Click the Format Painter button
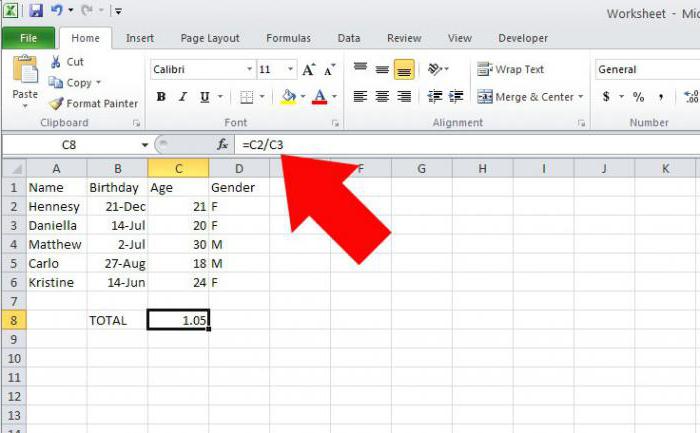Screen dimensions: 700x433 pyautogui.click(x=93, y=104)
